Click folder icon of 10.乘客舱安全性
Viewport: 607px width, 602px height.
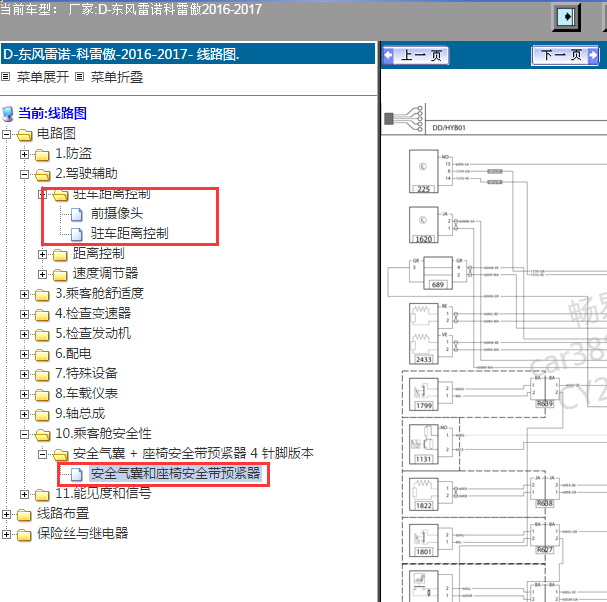tap(42, 434)
